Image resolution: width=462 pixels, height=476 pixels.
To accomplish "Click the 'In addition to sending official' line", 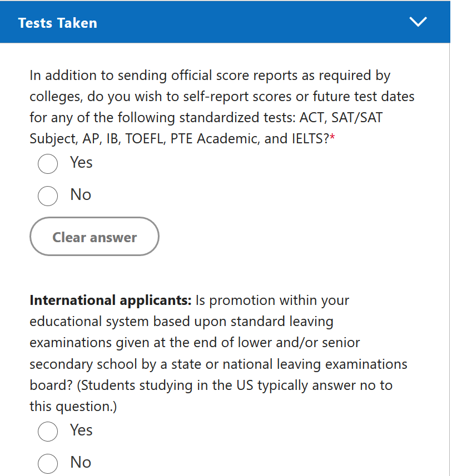I will coord(210,75).
